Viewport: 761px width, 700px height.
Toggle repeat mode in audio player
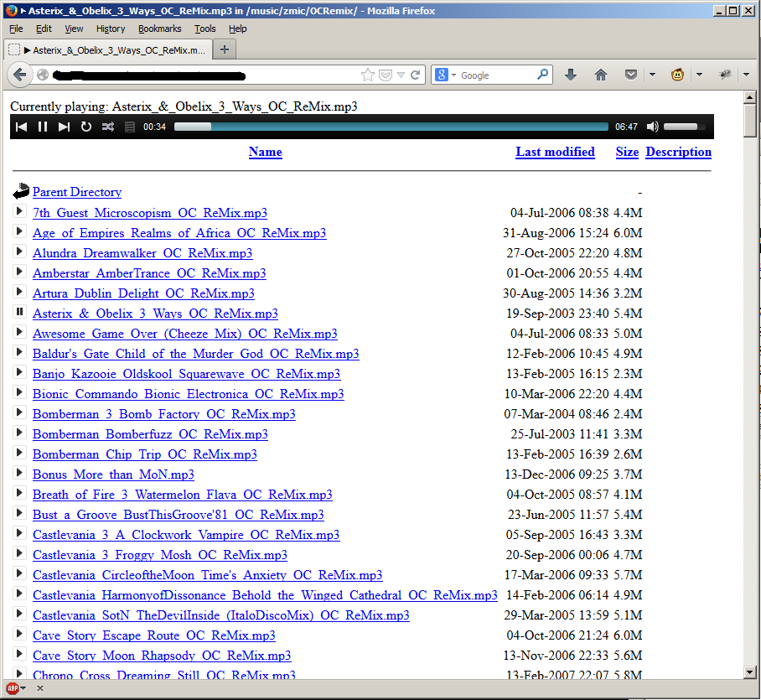[86, 127]
